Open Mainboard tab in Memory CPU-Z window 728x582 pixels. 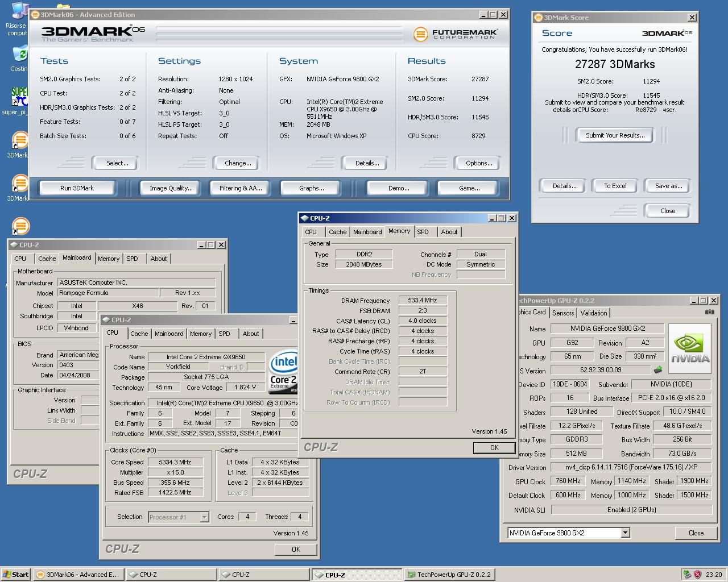click(367, 232)
